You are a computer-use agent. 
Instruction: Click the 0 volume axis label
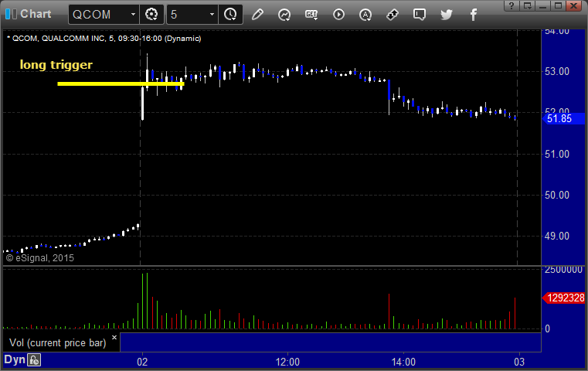coord(548,328)
